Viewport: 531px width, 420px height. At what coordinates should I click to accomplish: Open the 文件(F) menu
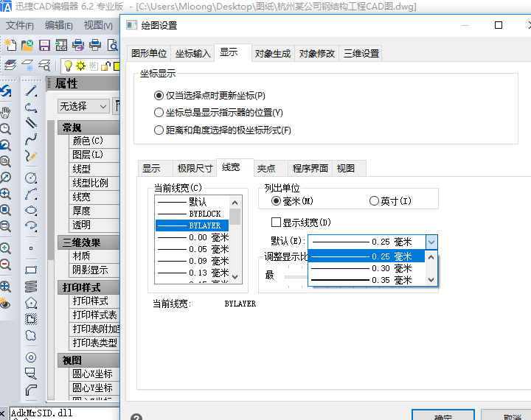coord(20,25)
